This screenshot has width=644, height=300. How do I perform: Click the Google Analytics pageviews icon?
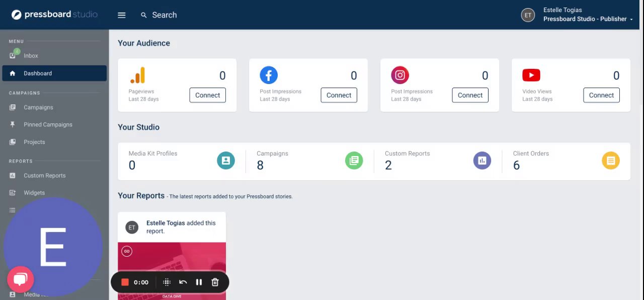137,76
